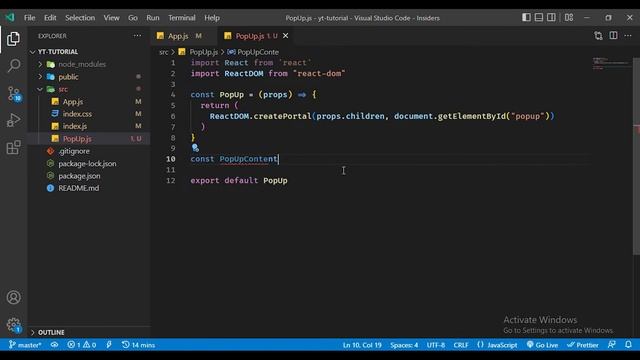Toggle the secondary side bar layout icon
This screenshot has height=360, width=640.
pyautogui.click(x=551, y=18)
